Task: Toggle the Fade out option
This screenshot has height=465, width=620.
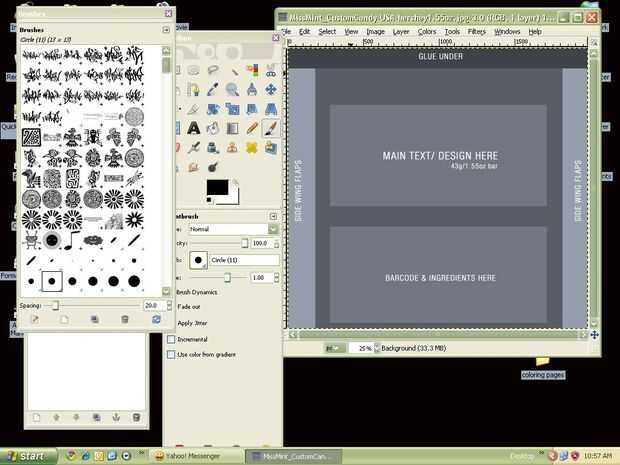Action: (189, 307)
